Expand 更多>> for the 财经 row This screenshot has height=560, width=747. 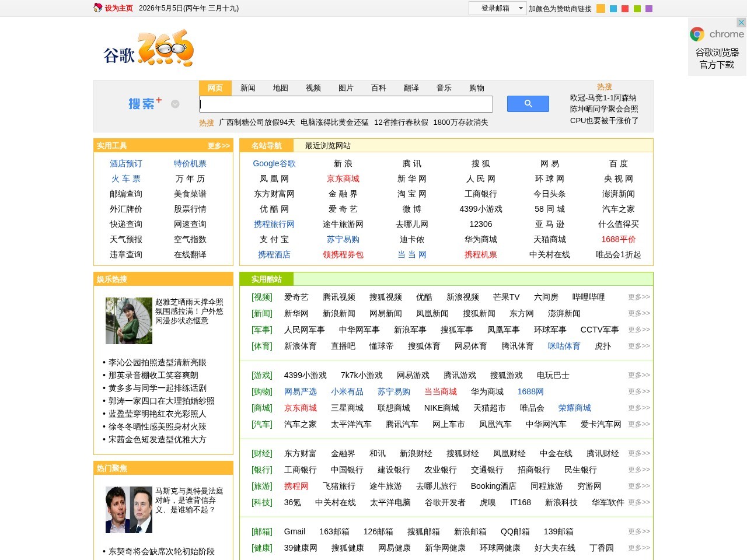coord(639,453)
